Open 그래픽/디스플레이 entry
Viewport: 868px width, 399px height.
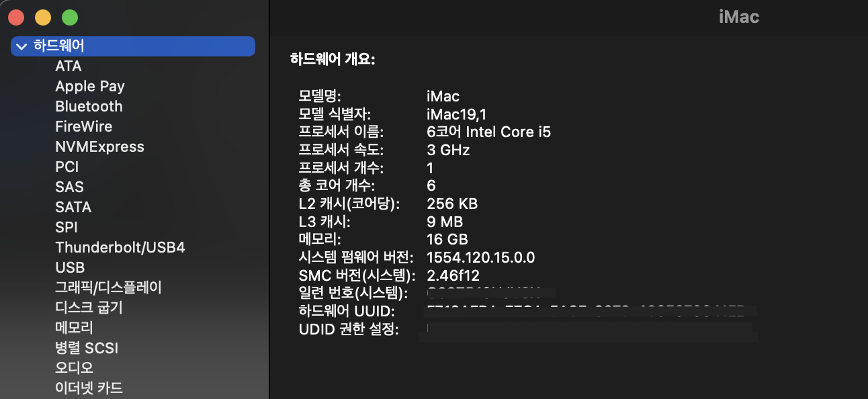[108, 287]
